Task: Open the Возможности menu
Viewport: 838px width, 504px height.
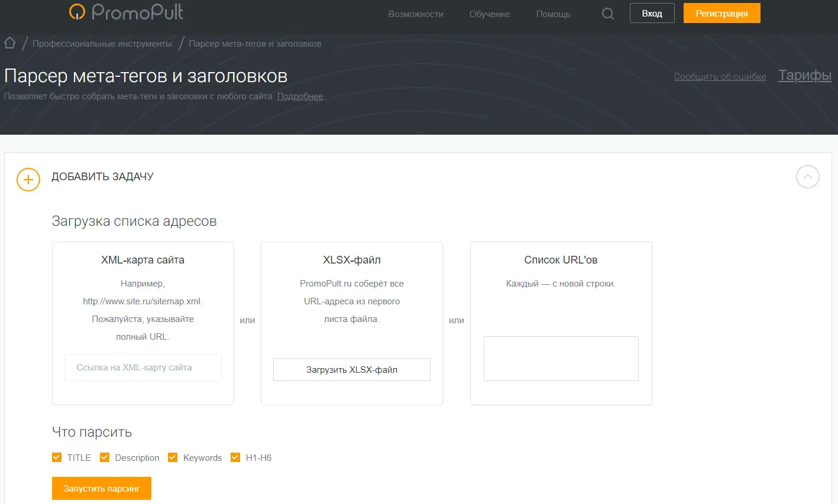Action: pyautogui.click(x=416, y=14)
